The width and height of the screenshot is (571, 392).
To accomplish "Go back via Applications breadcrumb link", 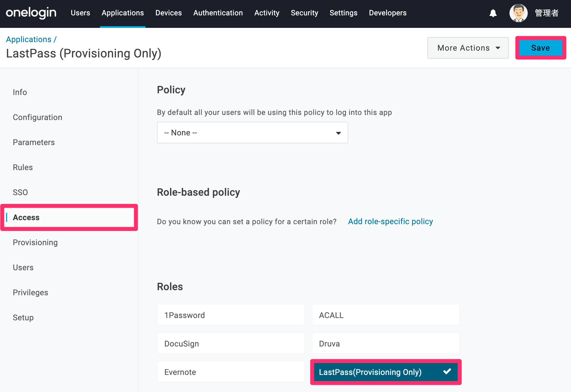I will pyautogui.click(x=28, y=39).
